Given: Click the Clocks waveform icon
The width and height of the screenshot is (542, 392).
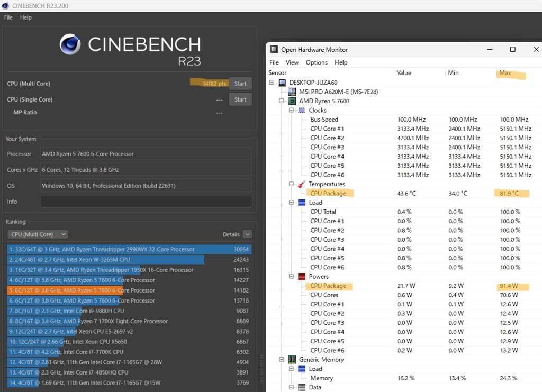Looking at the screenshot, I should tap(302, 110).
